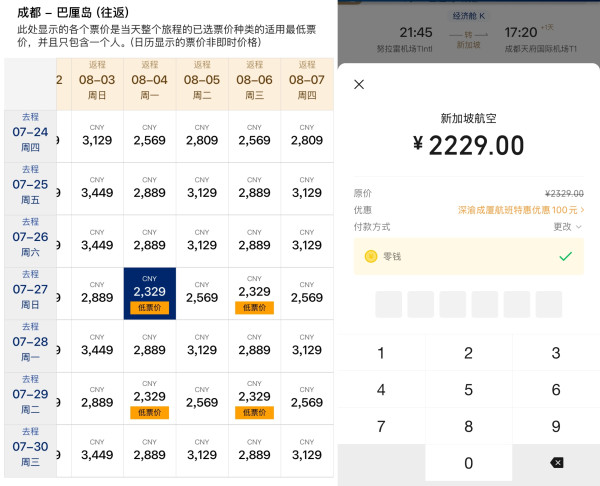Pick the 2,569 fare for 07-24 and 08-04
Viewport: 600px width, 486px height.
click(x=150, y=136)
